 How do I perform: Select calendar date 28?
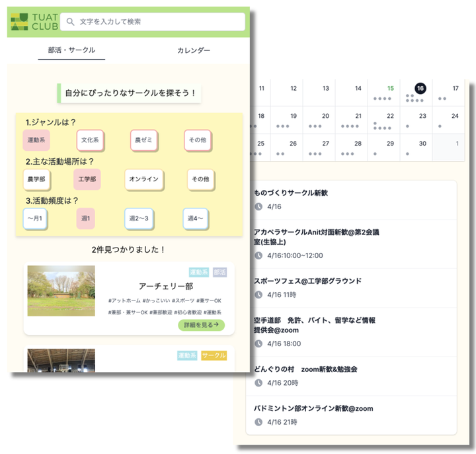358,144
